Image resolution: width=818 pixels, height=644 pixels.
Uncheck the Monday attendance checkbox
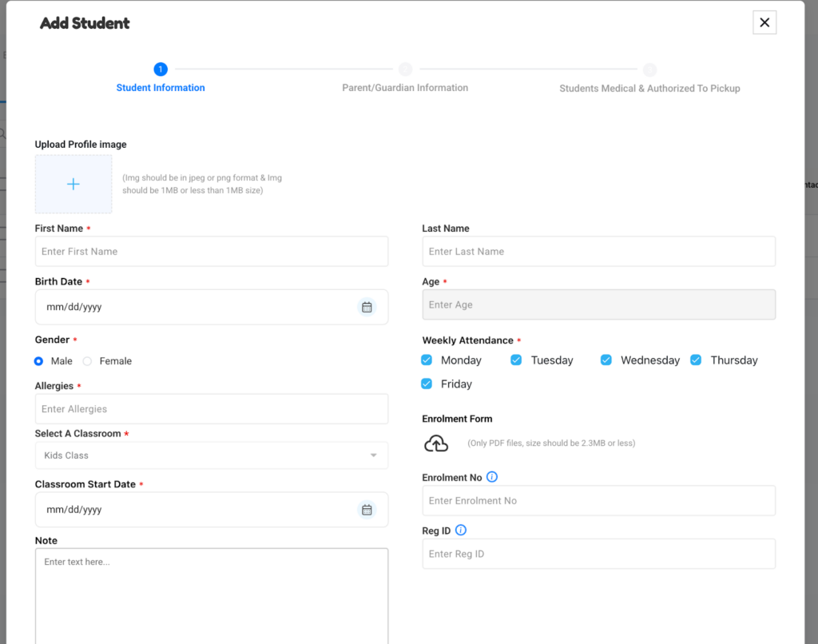point(427,360)
